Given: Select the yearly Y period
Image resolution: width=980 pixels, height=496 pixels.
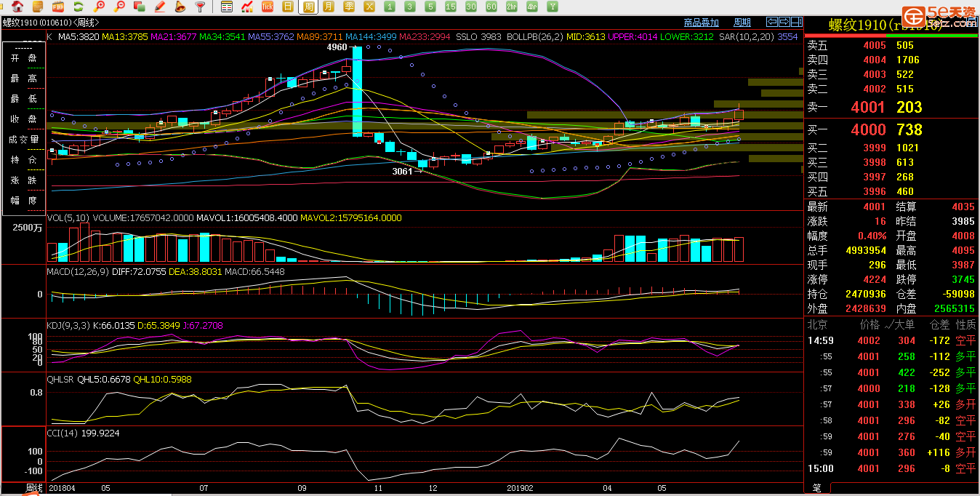Looking at the screenshot, I should pos(553,7).
